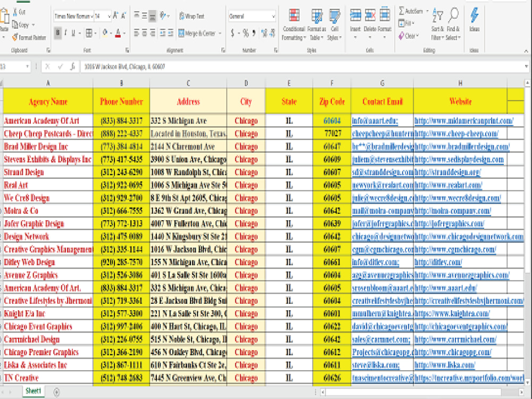
Task: Click the Copy icon
Action: tap(15, 25)
